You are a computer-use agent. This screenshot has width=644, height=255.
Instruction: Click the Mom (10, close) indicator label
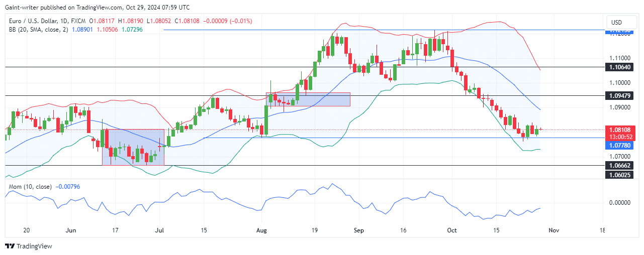pos(30,187)
